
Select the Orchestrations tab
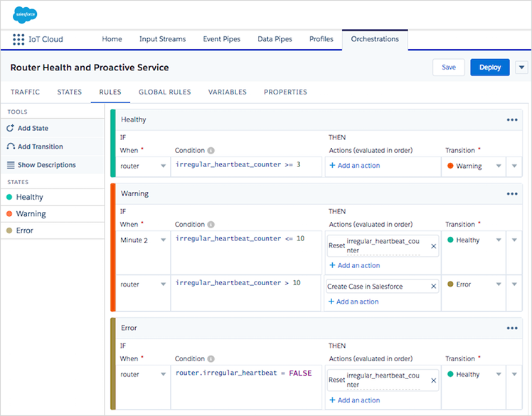tap(375, 39)
